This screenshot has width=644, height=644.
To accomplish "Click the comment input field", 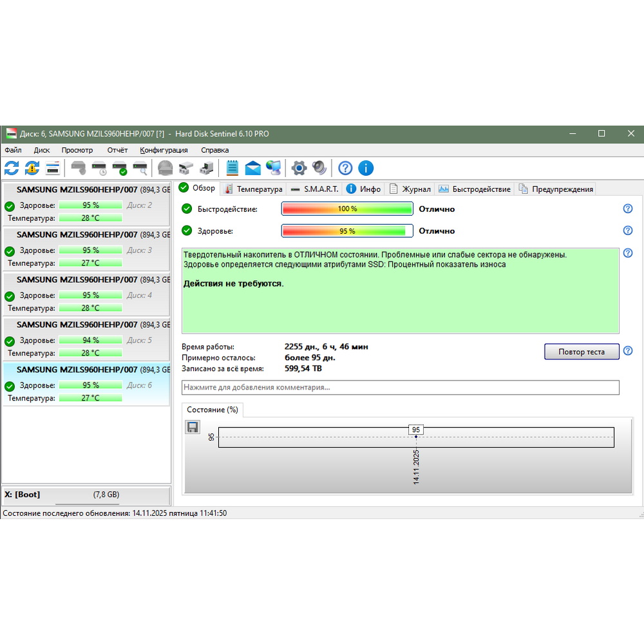I will (400, 387).
